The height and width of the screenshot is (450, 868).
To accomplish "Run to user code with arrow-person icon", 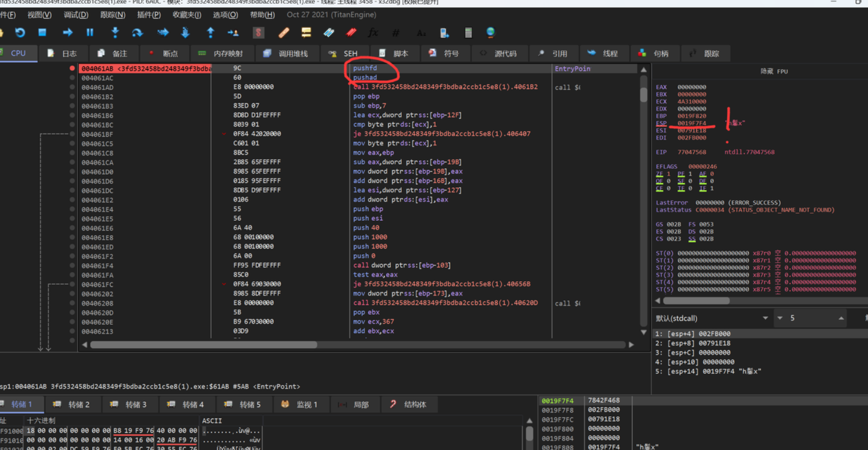I will pyautogui.click(x=233, y=33).
